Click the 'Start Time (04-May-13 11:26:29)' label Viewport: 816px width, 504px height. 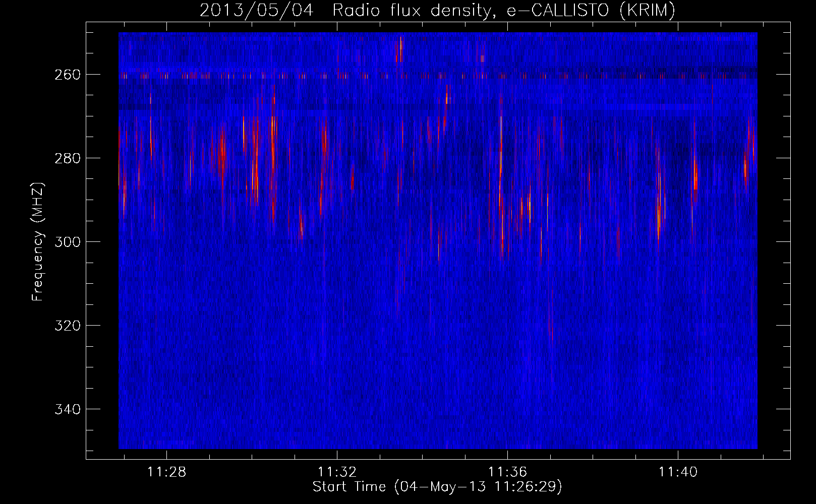click(x=437, y=487)
